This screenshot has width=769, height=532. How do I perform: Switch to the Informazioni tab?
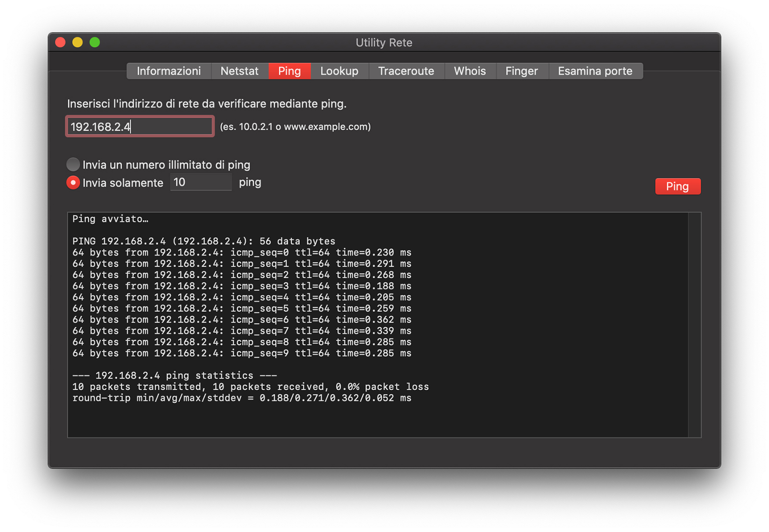click(x=169, y=71)
